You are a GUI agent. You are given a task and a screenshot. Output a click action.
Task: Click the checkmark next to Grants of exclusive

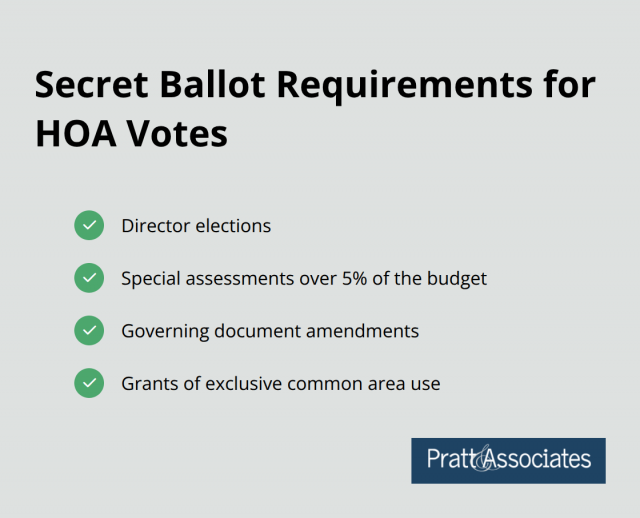(x=89, y=382)
